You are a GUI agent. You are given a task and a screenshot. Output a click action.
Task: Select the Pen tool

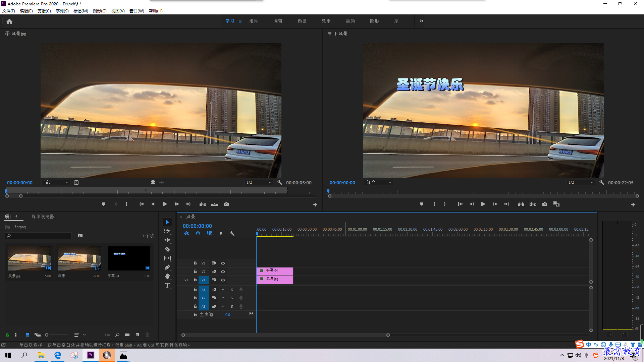click(x=167, y=267)
